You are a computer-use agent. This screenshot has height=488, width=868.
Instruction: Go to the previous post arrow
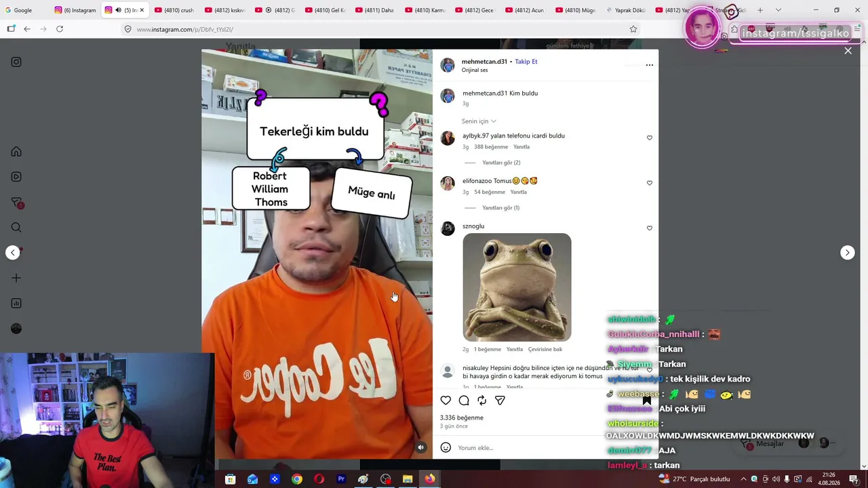pyautogui.click(x=13, y=253)
